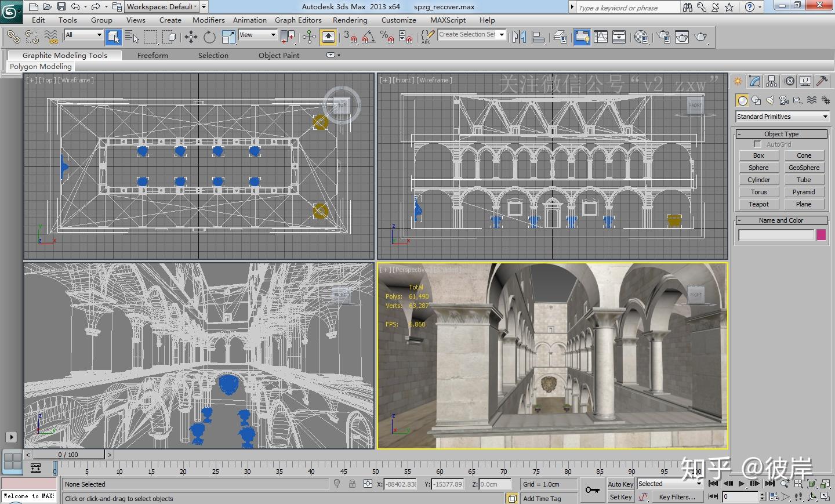Image resolution: width=835 pixels, height=504 pixels.
Task: Click the Select and Link chain icon
Action: (x=13, y=38)
